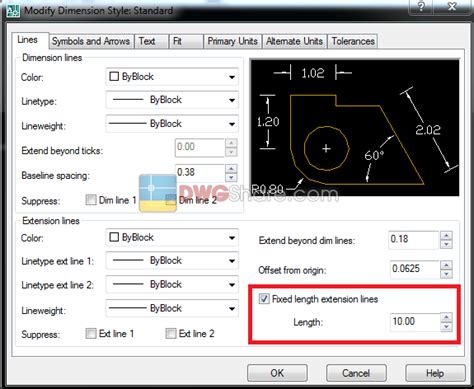Uncheck Fixed length extension lines

coord(264,299)
